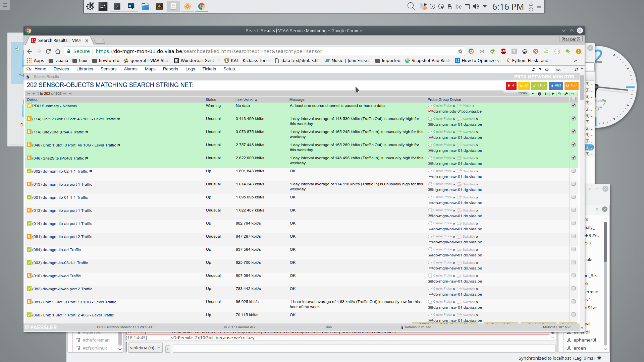Click the PRTG refresh icon in header

pos(533,70)
